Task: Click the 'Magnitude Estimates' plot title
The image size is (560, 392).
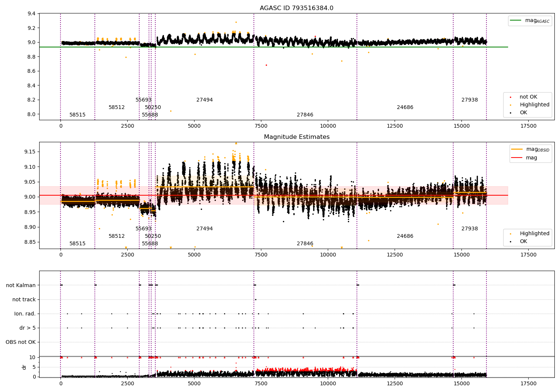Action: 296,137
